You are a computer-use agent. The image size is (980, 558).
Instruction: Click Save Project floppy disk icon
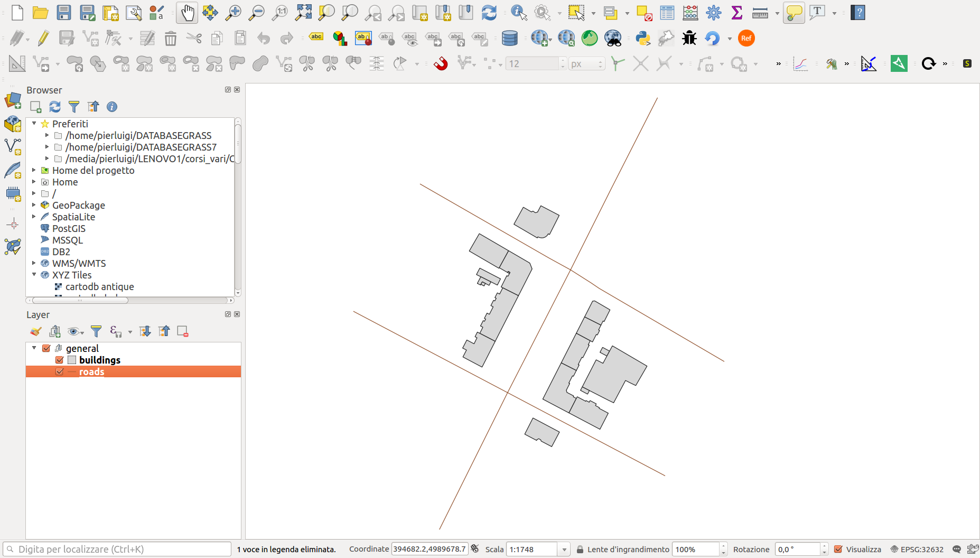pyautogui.click(x=64, y=13)
